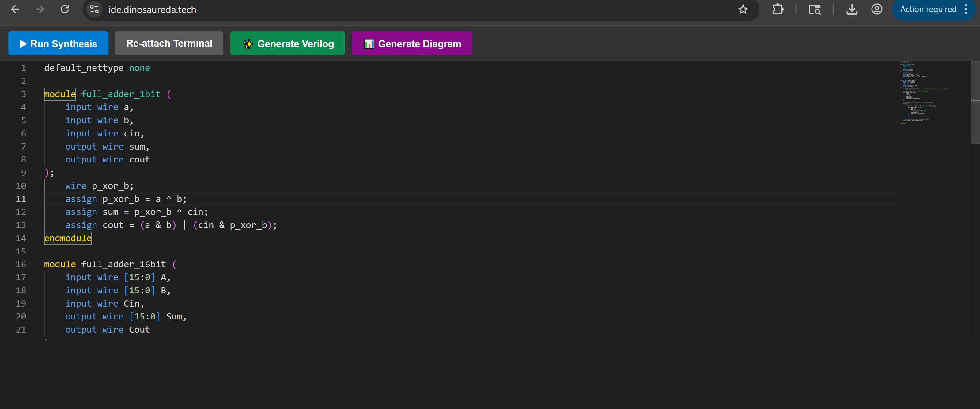Click Generate Verilog button

pos(288,44)
